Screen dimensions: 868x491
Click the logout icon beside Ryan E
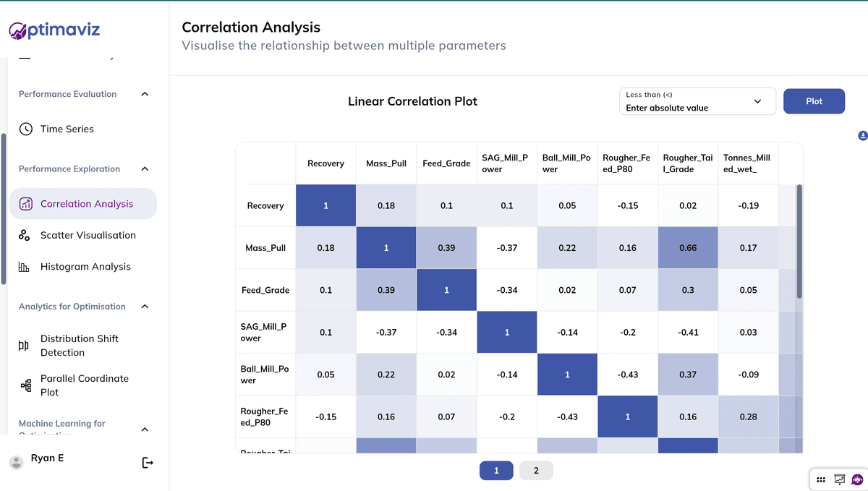pyautogui.click(x=148, y=463)
